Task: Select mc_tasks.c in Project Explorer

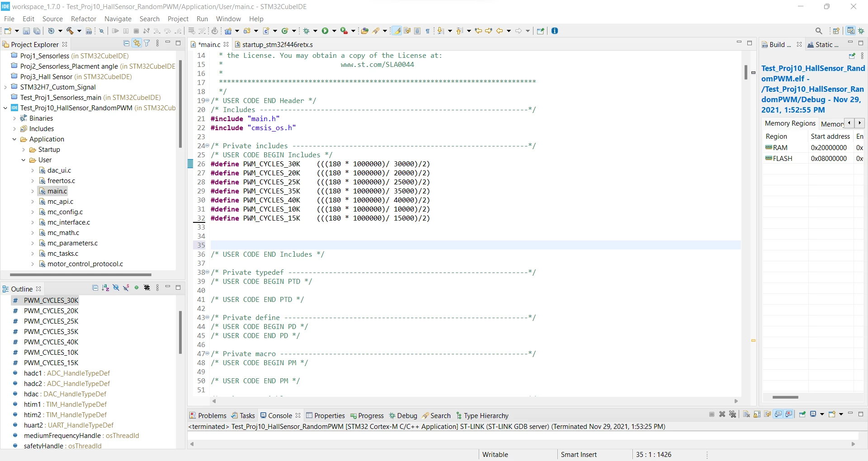Action: point(63,254)
